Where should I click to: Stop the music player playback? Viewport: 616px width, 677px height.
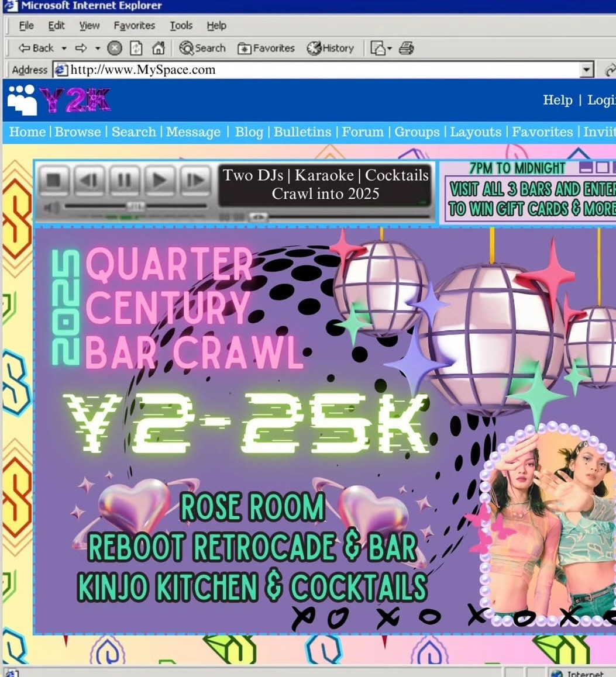[53, 179]
